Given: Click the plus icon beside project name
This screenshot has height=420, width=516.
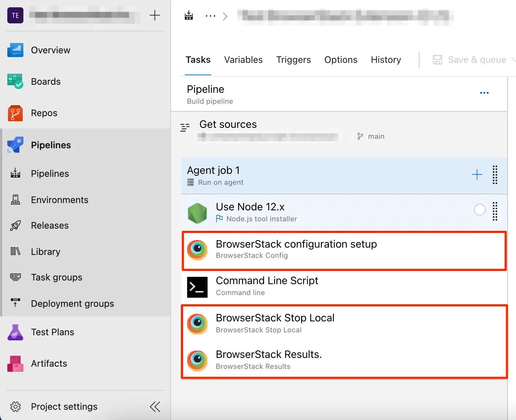Looking at the screenshot, I should [155, 15].
